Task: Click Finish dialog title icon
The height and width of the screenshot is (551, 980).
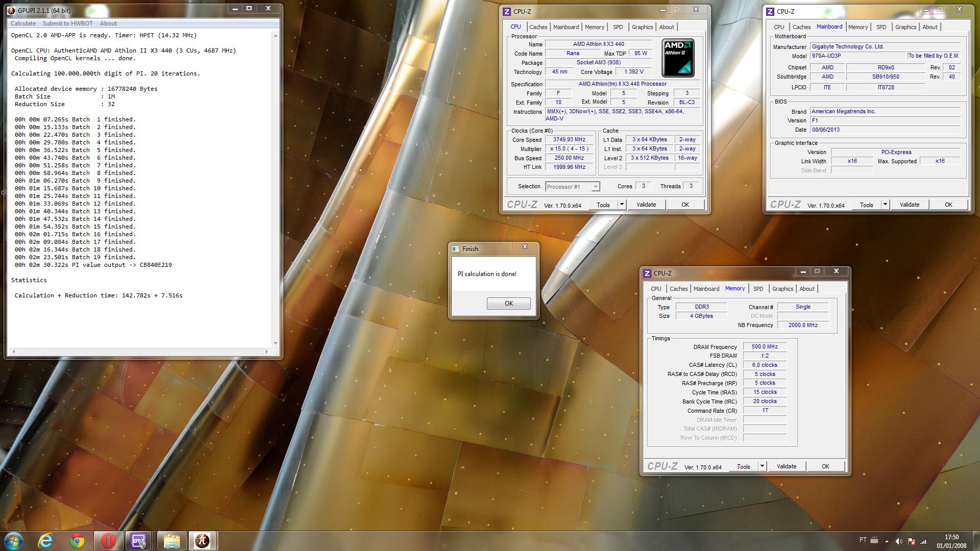Action: [456, 249]
